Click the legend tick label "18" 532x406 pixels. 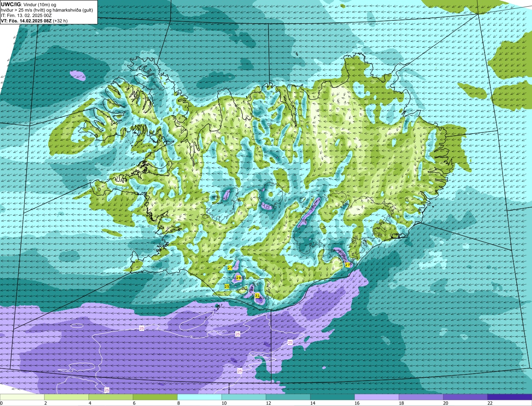[x=401, y=403]
